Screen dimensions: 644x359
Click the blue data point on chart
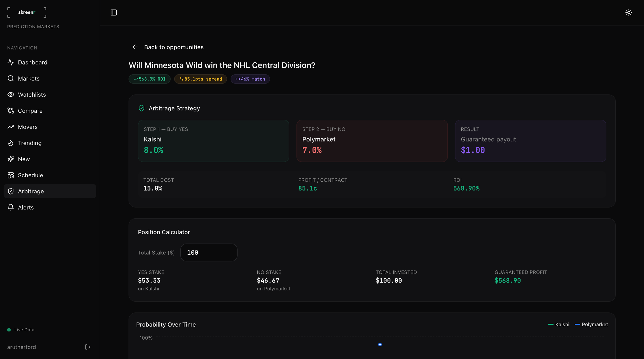pos(380,344)
